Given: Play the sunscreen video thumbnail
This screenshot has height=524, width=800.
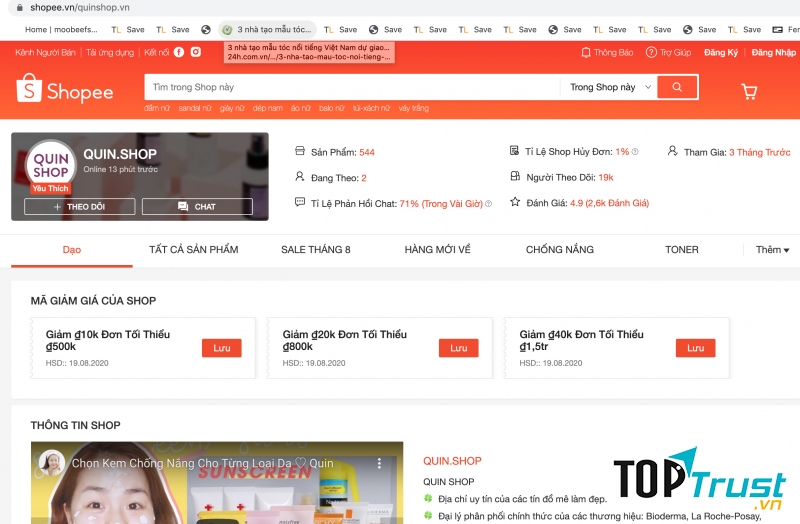Looking at the screenshot, I should 217,483.
